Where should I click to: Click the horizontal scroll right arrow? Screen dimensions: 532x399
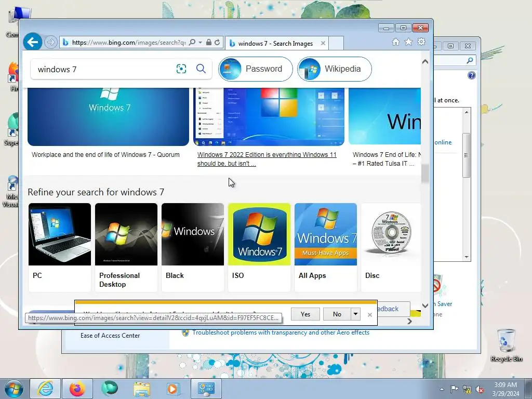pyautogui.click(x=409, y=321)
